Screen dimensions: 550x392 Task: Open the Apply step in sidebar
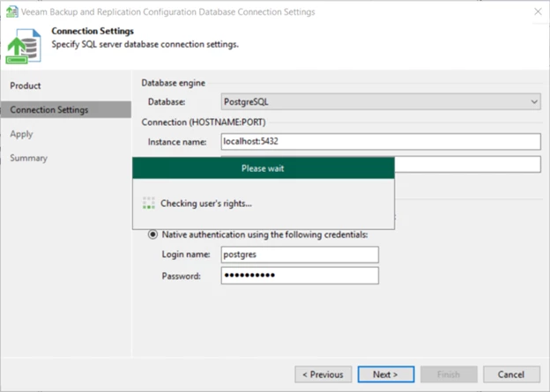[21, 134]
